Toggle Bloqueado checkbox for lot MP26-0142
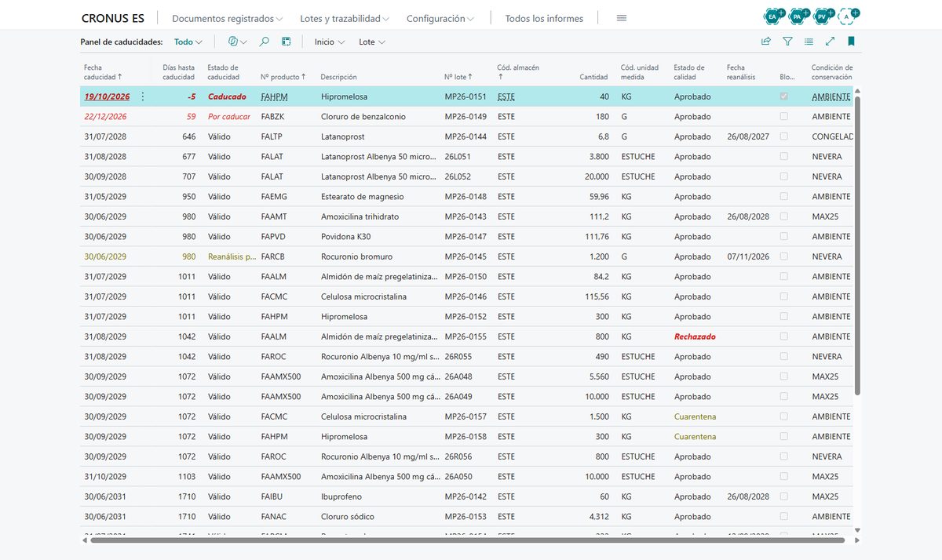The image size is (942, 560). coord(784,496)
